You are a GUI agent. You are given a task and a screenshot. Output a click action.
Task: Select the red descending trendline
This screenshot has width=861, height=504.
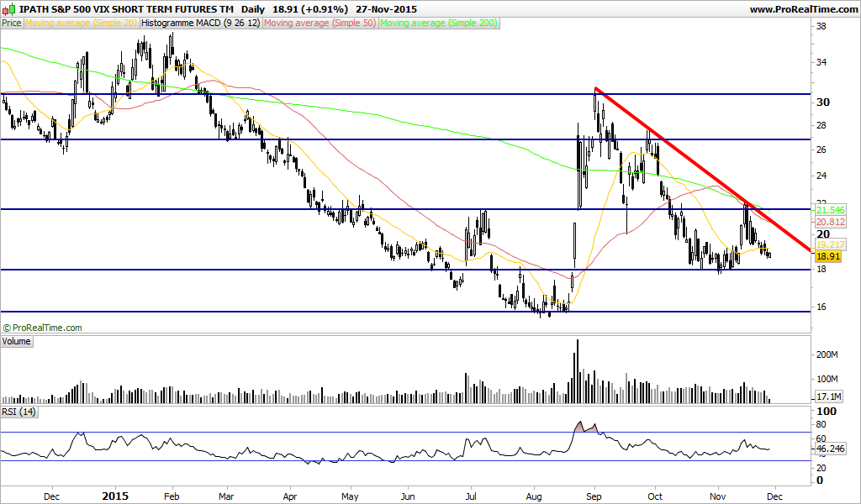pos(703,170)
